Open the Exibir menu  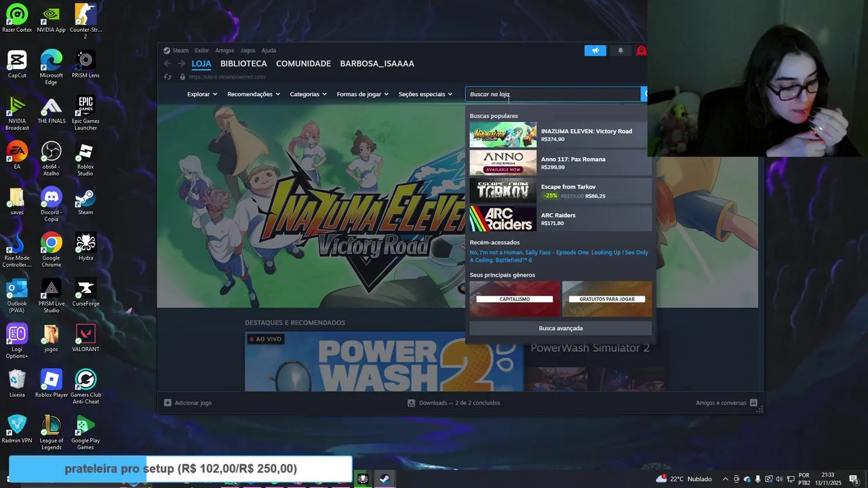point(202,50)
